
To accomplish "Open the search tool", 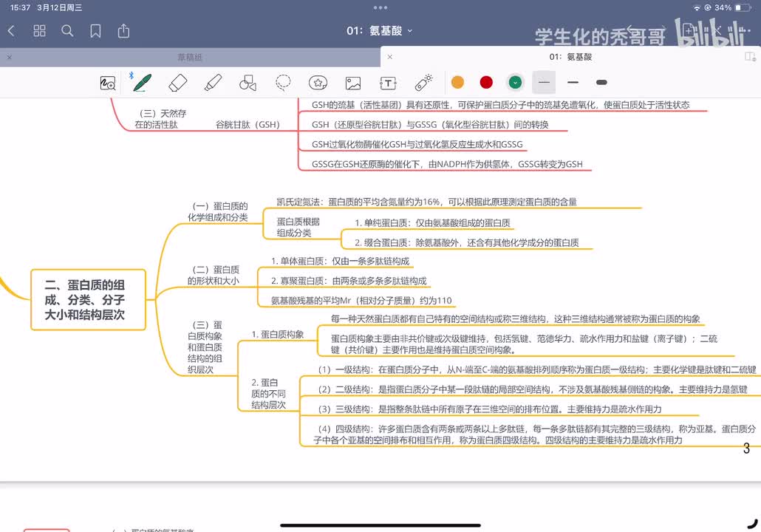I will pos(67,31).
